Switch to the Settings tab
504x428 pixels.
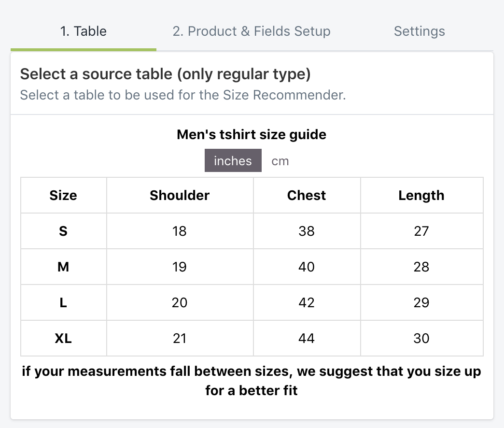click(419, 31)
